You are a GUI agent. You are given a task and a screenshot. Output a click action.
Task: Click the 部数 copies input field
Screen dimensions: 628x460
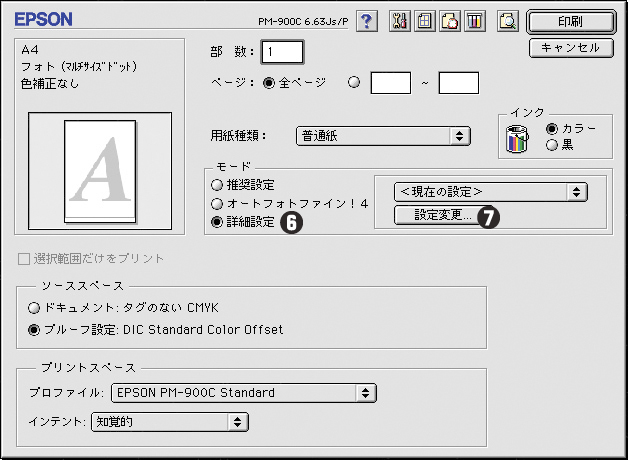click(282, 52)
